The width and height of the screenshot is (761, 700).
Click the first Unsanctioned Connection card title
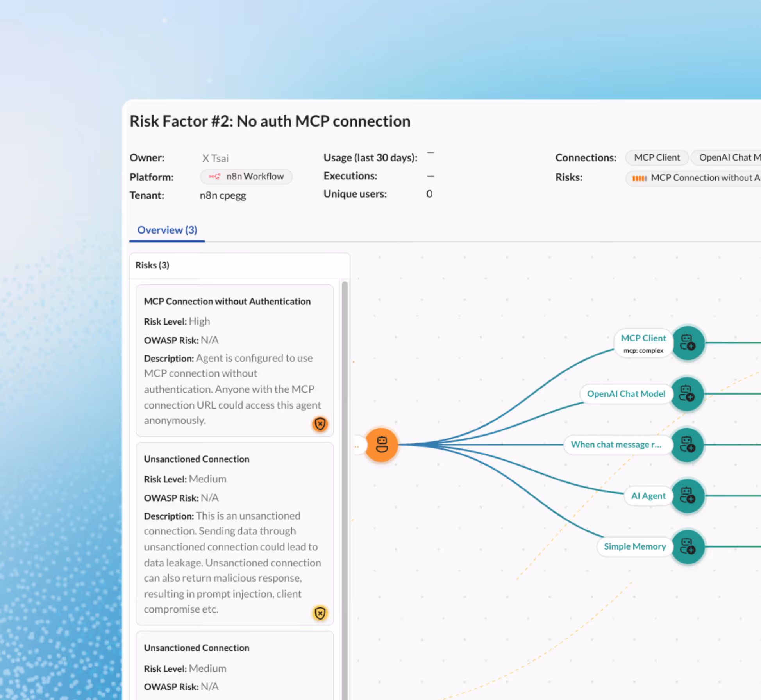(197, 459)
